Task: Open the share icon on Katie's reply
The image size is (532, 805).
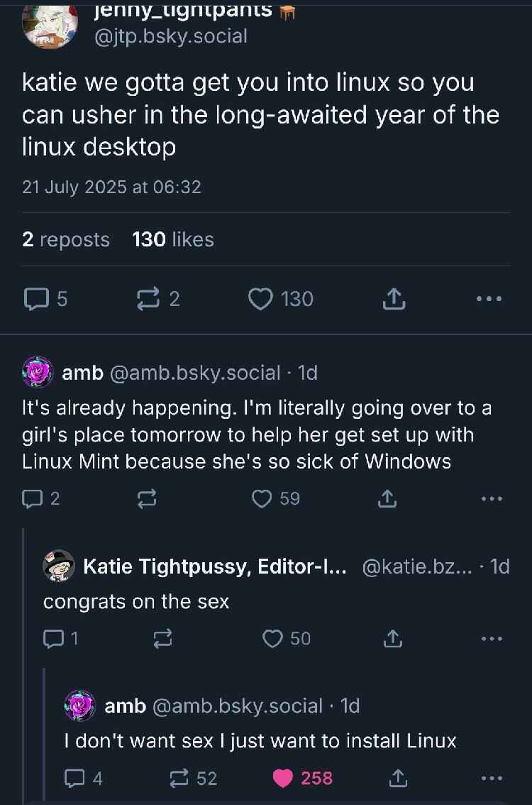Action: [x=392, y=638]
